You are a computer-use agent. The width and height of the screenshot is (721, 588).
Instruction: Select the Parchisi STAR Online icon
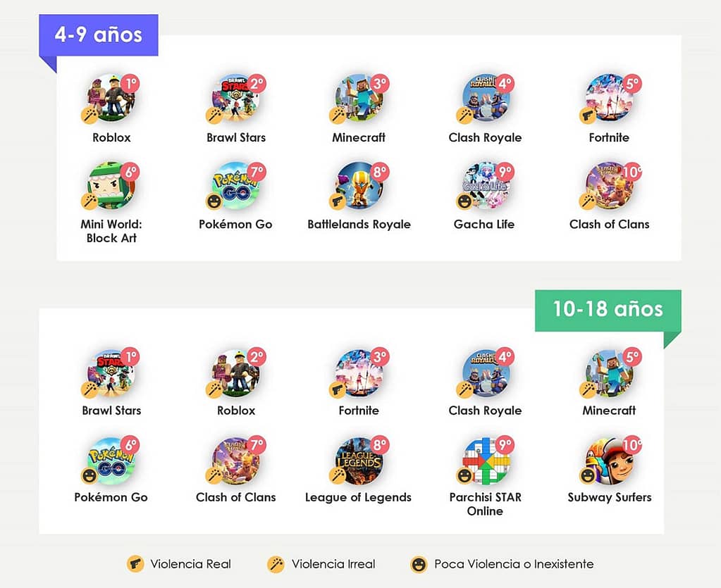pyautogui.click(x=486, y=461)
